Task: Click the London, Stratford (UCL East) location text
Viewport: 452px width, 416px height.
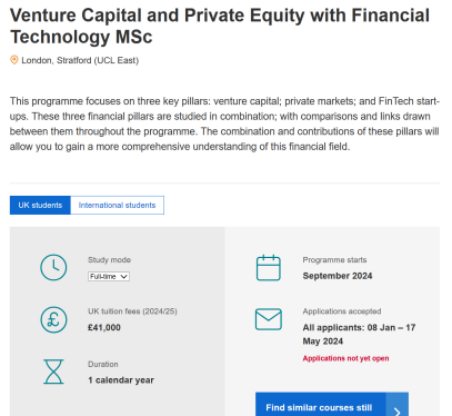Action: tap(80, 60)
